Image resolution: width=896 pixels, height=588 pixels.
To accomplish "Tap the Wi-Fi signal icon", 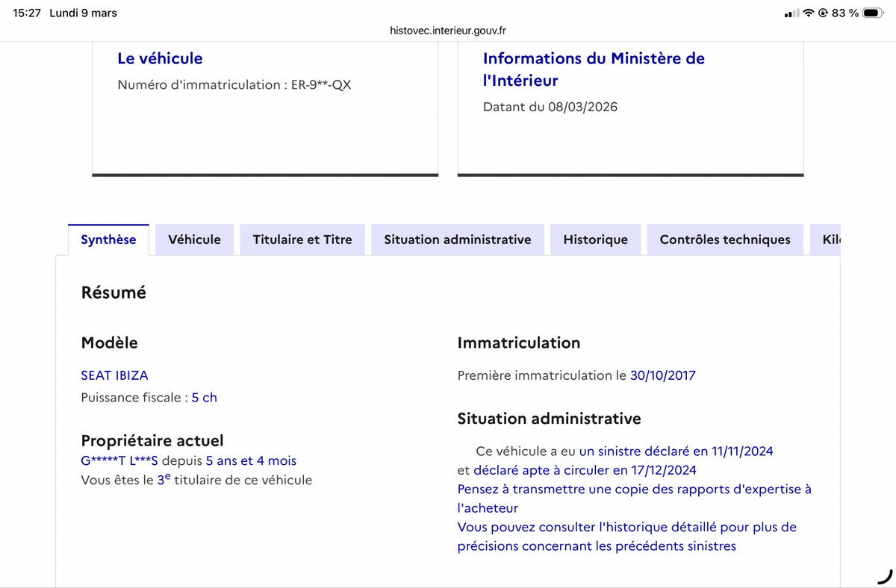I will (x=809, y=13).
